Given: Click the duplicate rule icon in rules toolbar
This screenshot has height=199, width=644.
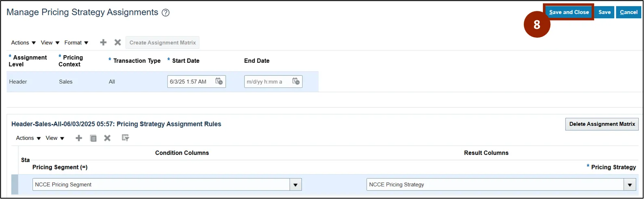Looking at the screenshot, I should [93, 138].
